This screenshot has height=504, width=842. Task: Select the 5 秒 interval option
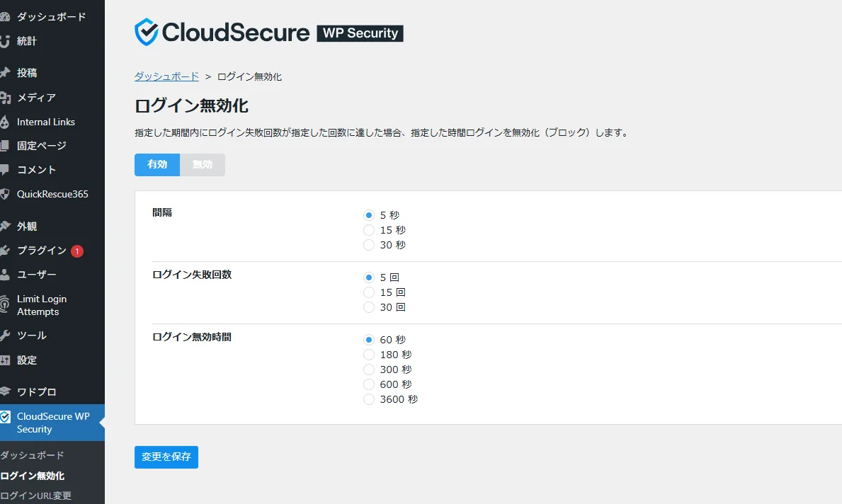(x=368, y=215)
